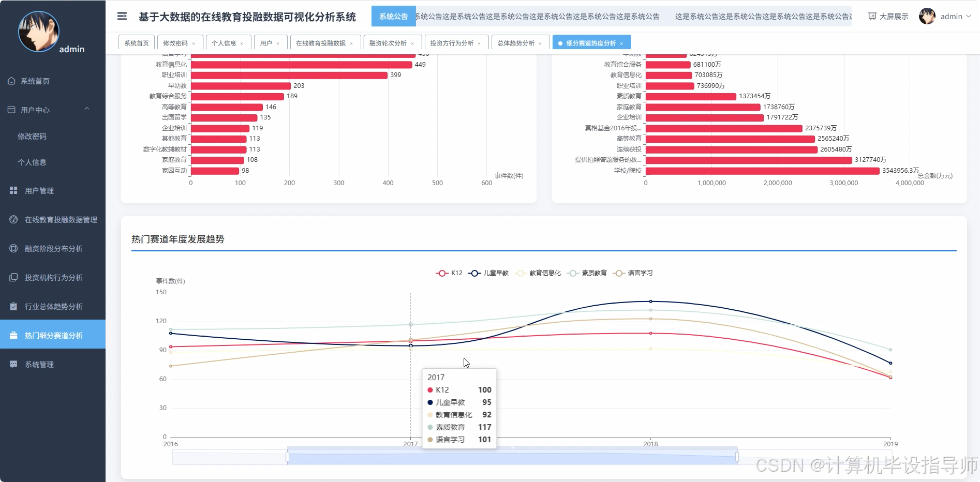Click the 在线教育投融数据管理 icon

tap(13, 220)
